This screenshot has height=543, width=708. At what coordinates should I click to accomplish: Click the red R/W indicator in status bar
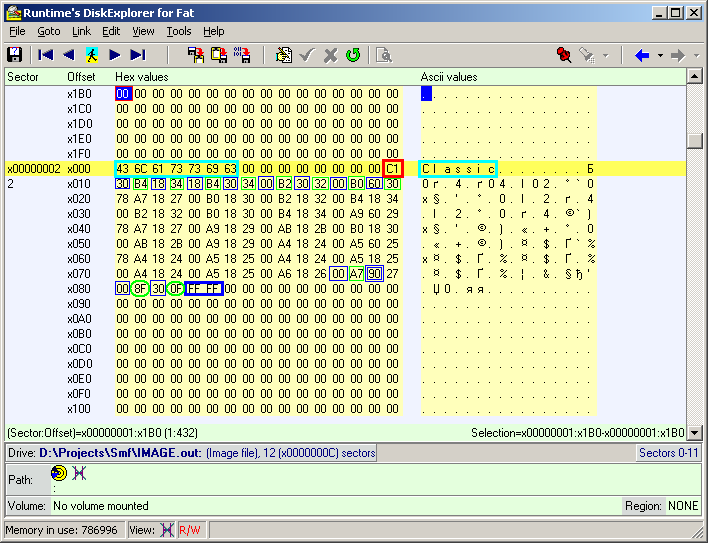[x=190, y=530]
